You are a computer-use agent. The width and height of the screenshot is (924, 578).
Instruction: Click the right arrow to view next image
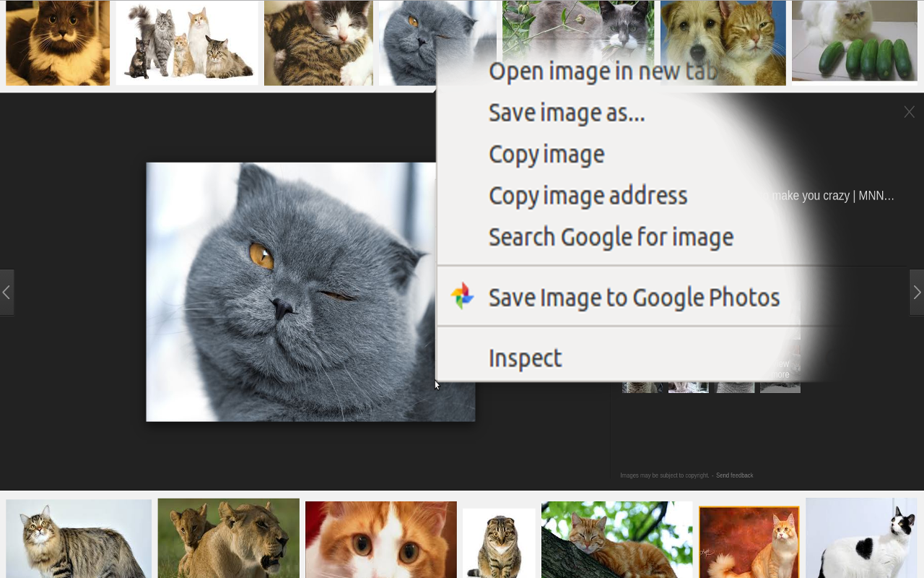tap(916, 292)
